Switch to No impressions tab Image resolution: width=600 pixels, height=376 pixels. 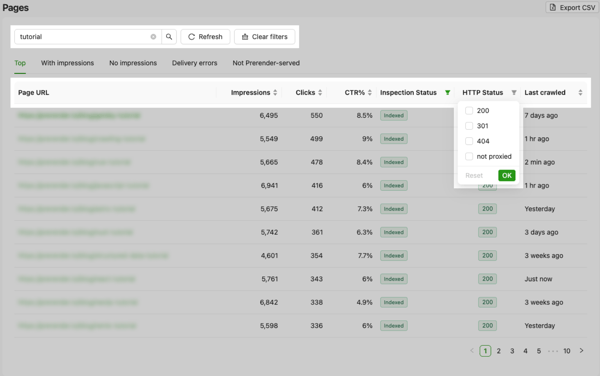tap(133, 63)
